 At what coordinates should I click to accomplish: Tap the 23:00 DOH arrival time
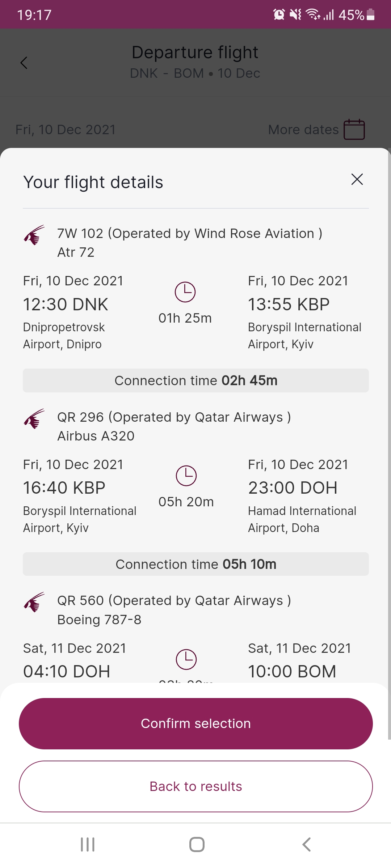(x=293, y=488)
